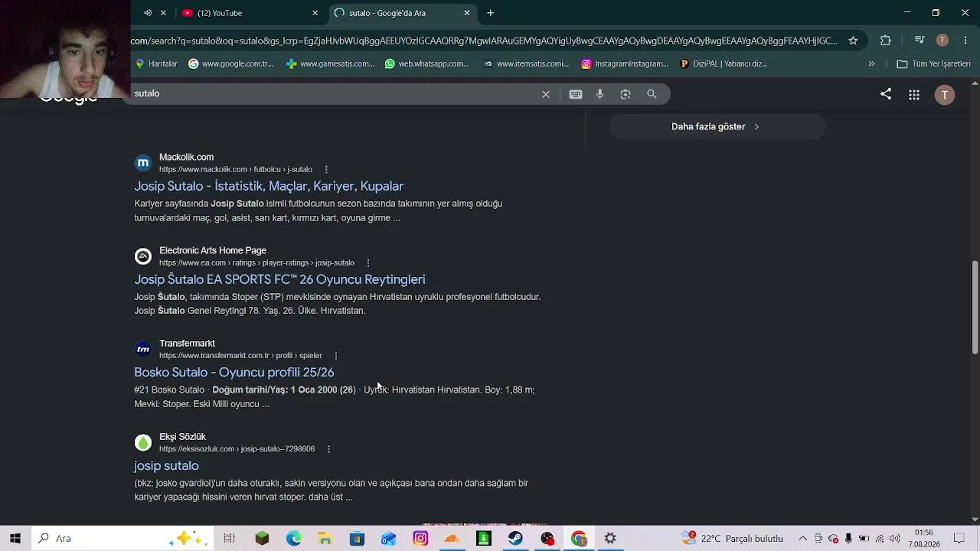Open the Windows Start menu
The image size is (980, 551).
point(15,538)
